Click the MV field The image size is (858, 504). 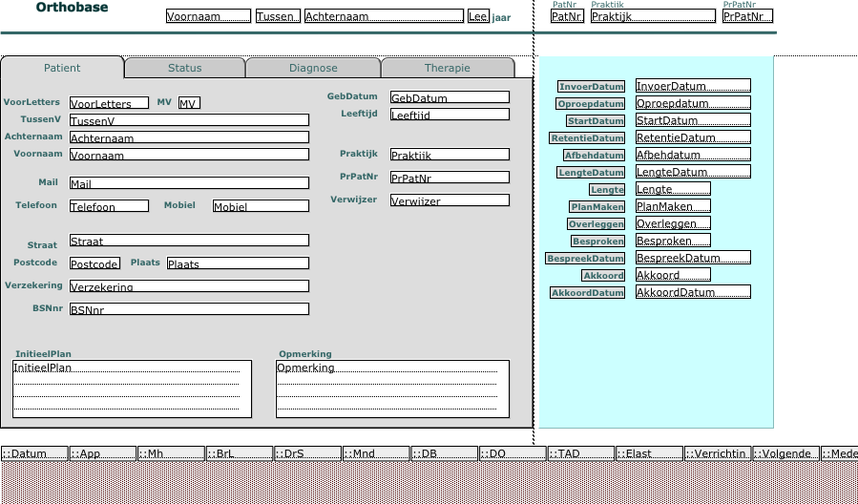tap(189, 103)
